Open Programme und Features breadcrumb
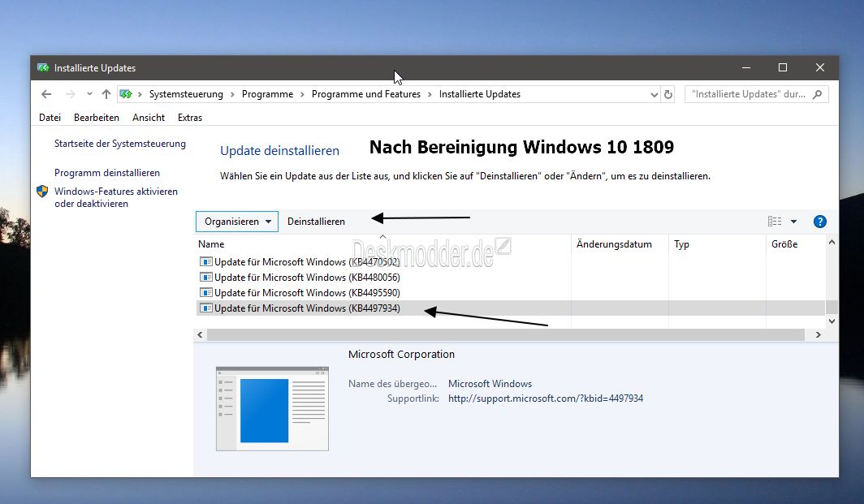Image resolution: width=864 pixels, height=504 pixels. coord(366,94)
